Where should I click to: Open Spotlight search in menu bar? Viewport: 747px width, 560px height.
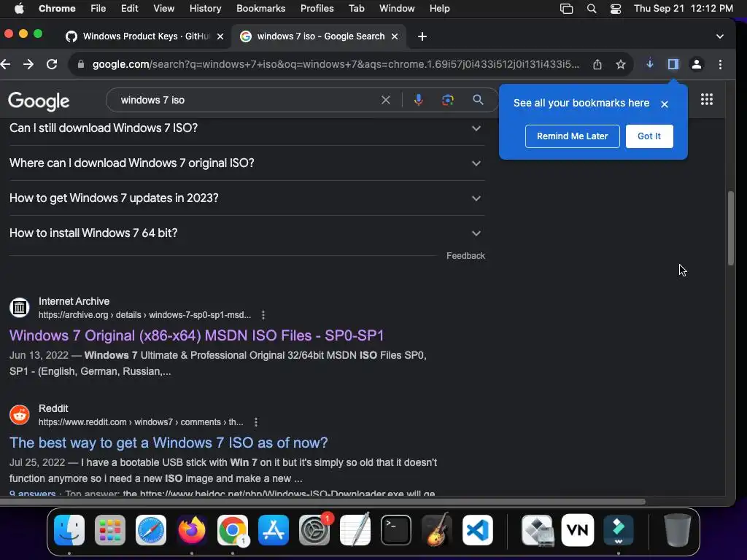591,9
